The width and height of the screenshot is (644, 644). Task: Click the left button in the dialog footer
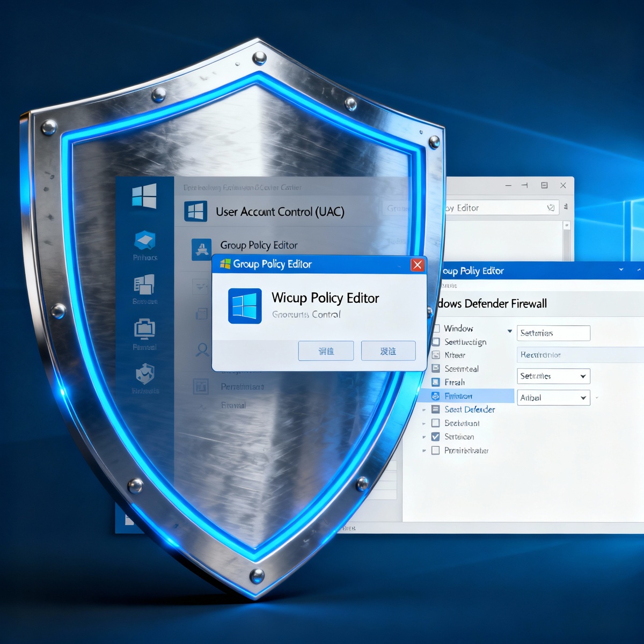click(x=326, y=351)
